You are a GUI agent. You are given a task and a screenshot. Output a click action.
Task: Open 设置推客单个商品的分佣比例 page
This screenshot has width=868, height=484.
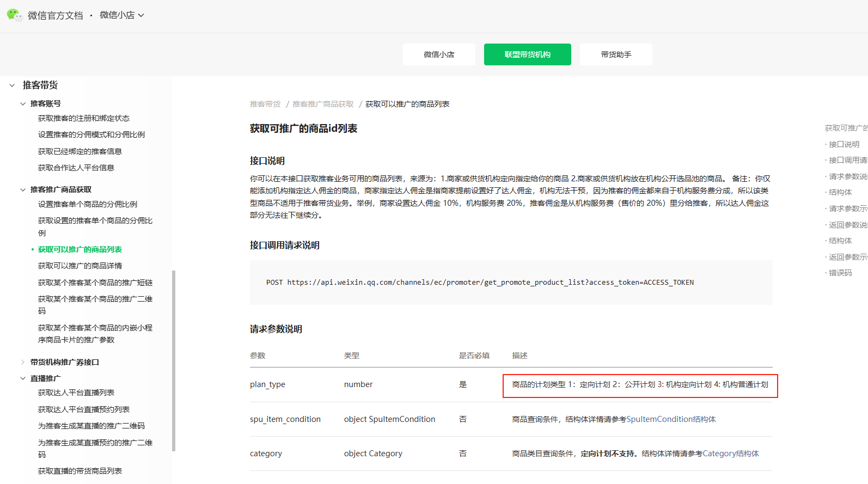click(x=88, y=204)
